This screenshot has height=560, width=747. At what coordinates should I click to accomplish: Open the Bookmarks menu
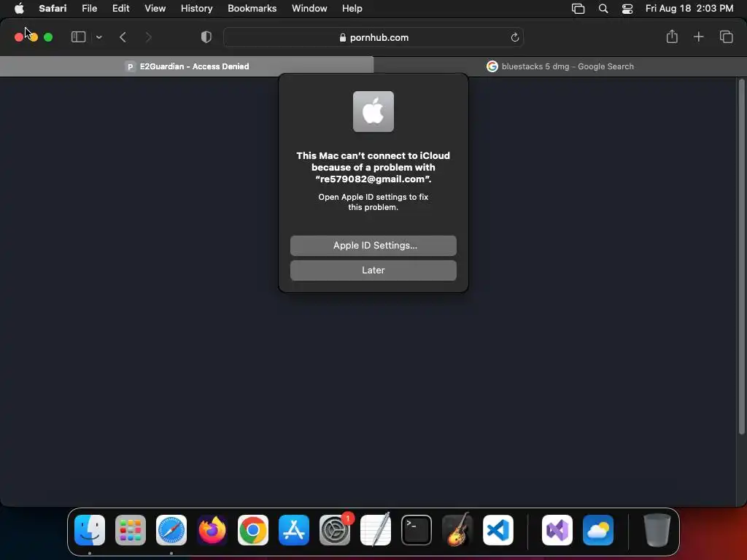click(252, 8)
